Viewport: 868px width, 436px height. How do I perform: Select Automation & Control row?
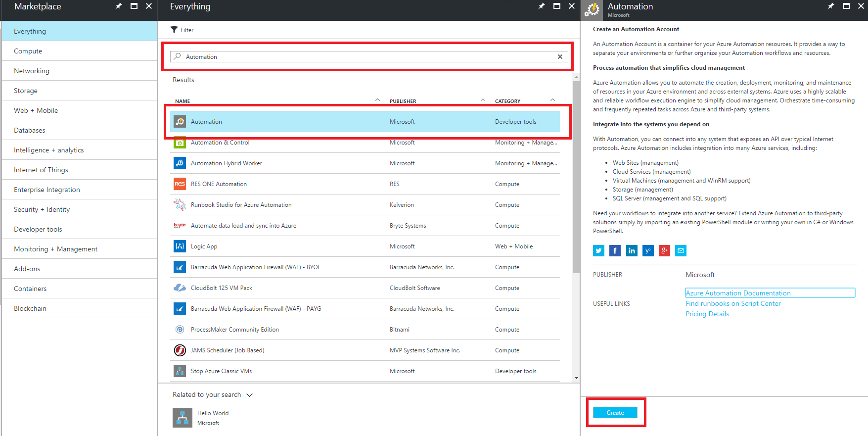tap(365, 143)
